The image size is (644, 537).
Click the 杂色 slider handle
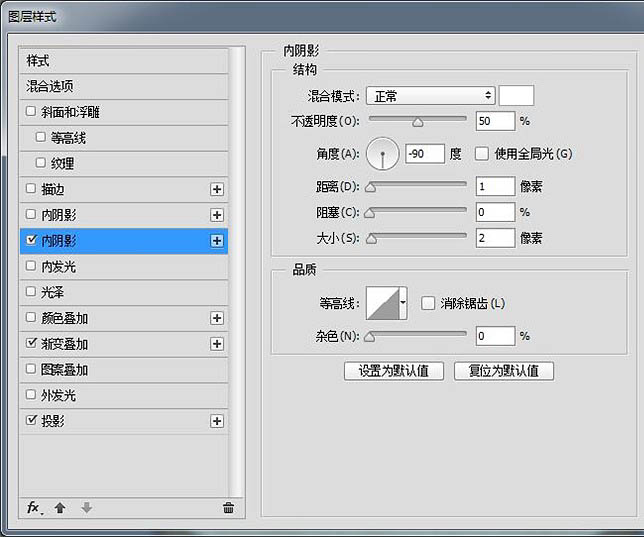[x=370, y=337]
